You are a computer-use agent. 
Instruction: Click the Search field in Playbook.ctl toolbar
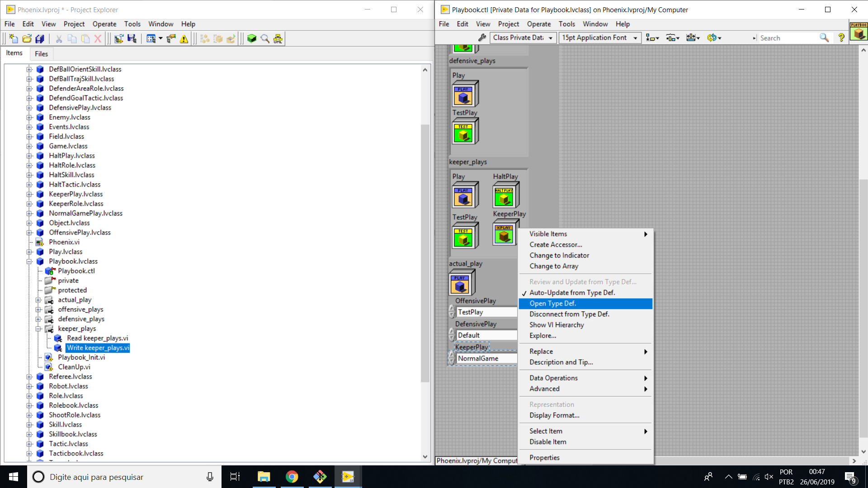coord(788,38)
